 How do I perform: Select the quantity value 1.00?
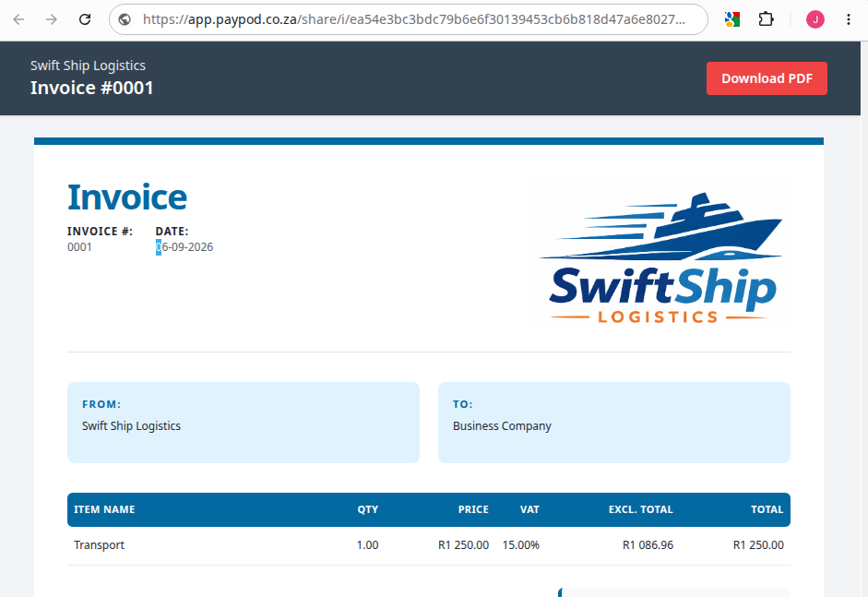tap(367, 545)
